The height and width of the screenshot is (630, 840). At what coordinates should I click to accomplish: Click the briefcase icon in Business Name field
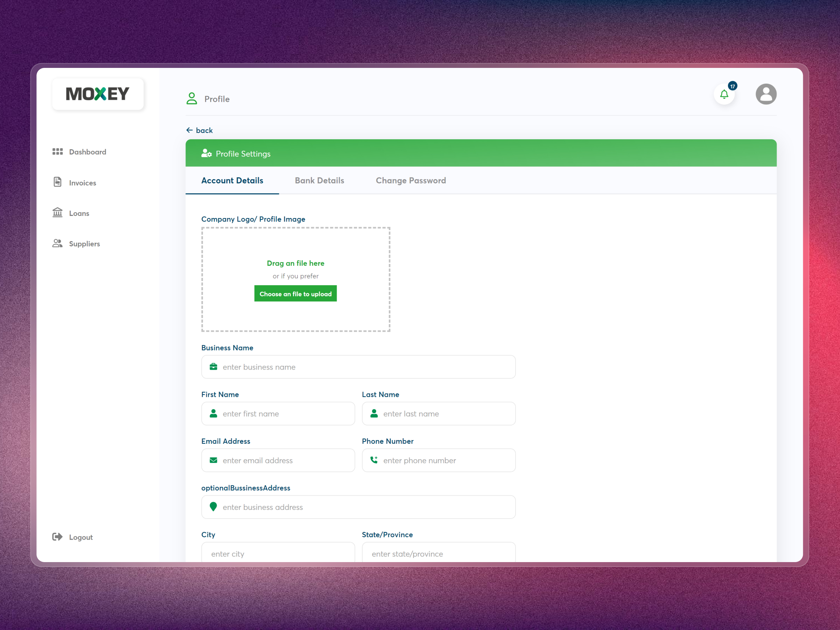pos(213,366)
